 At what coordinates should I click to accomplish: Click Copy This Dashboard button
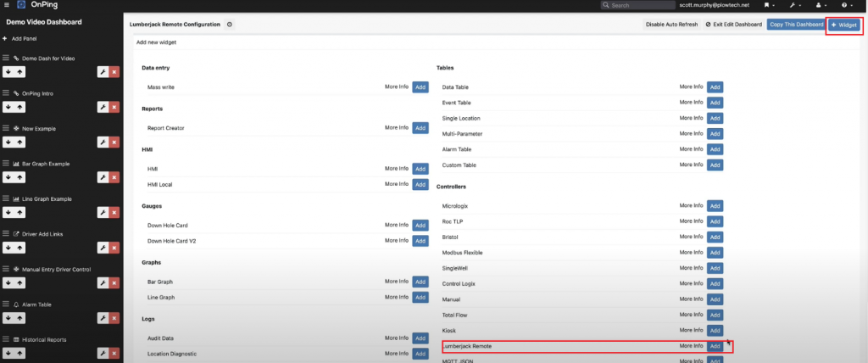click(x=796, y=25)
